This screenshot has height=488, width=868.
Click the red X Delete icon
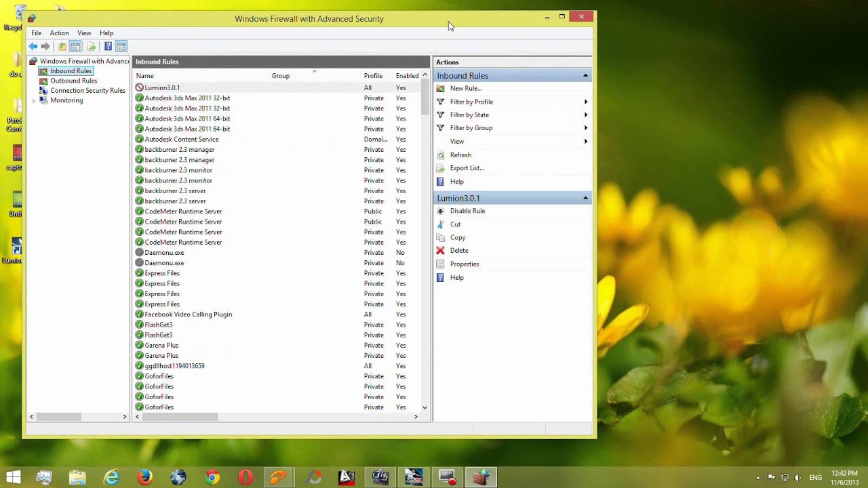tap(441, 251)
